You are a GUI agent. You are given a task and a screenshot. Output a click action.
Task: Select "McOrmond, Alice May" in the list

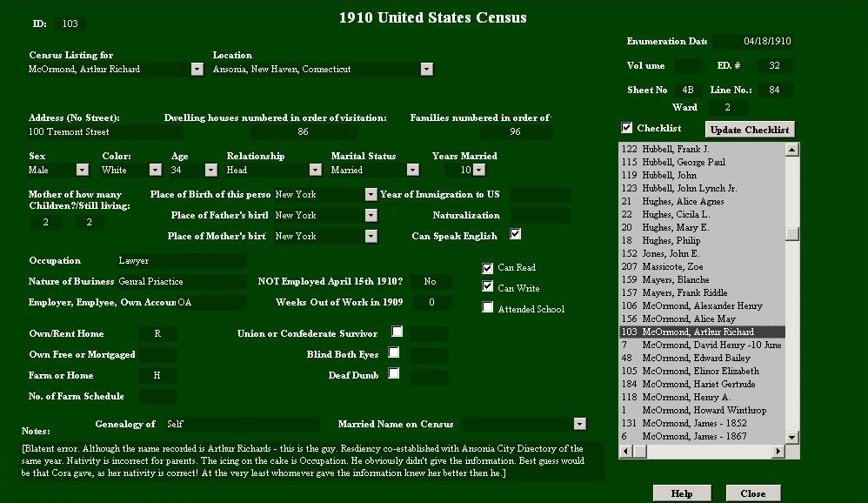(701, 319)
